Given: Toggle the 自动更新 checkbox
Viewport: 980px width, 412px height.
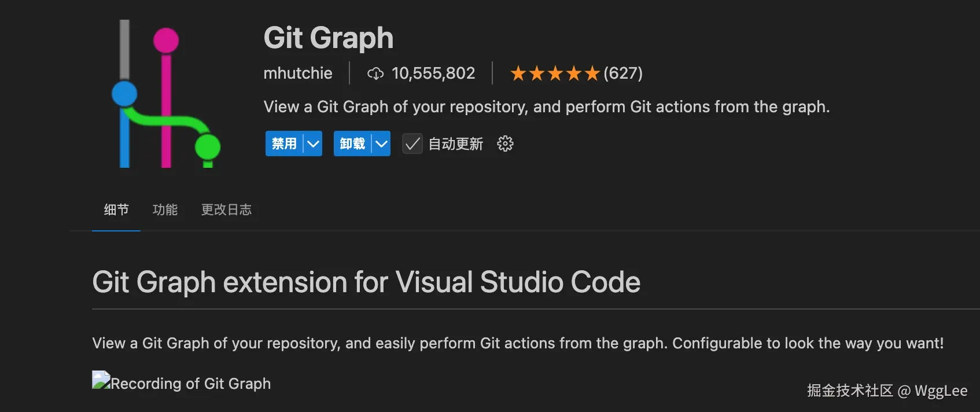Looking at the screenshot, I should pos(412,144).
